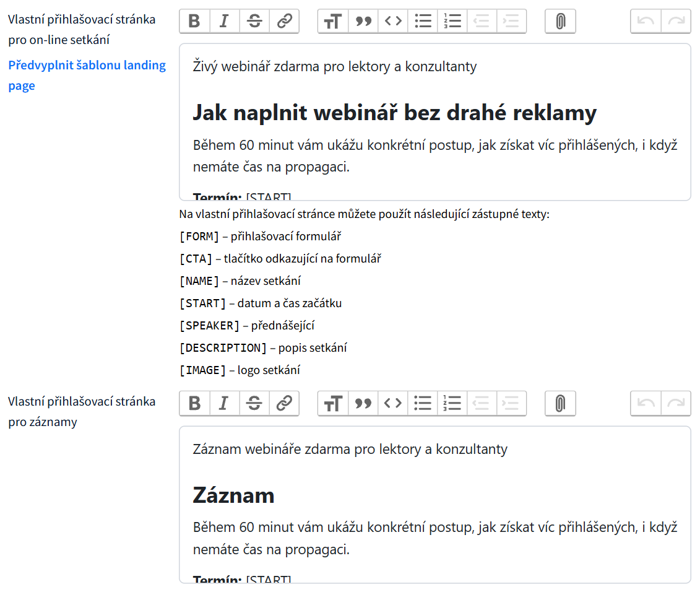
Task: Insert quote in the záznamy editor
Action: pyautogui.click(x=363, y=404)
